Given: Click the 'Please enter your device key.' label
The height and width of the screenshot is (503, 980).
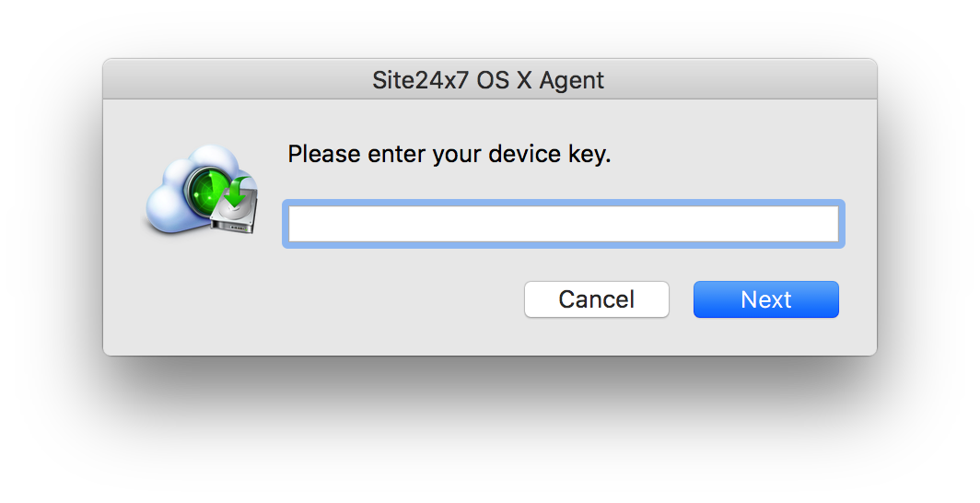Looking at the screenshot, I should pyautogui.click(x=449, y=154).
